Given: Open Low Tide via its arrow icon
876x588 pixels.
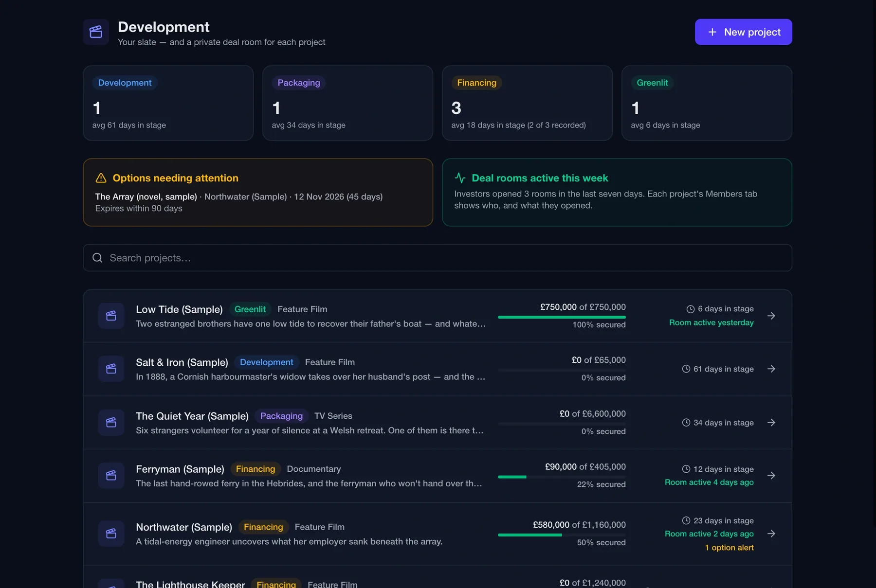Looking at the screenshot, I should pos(771,316).
